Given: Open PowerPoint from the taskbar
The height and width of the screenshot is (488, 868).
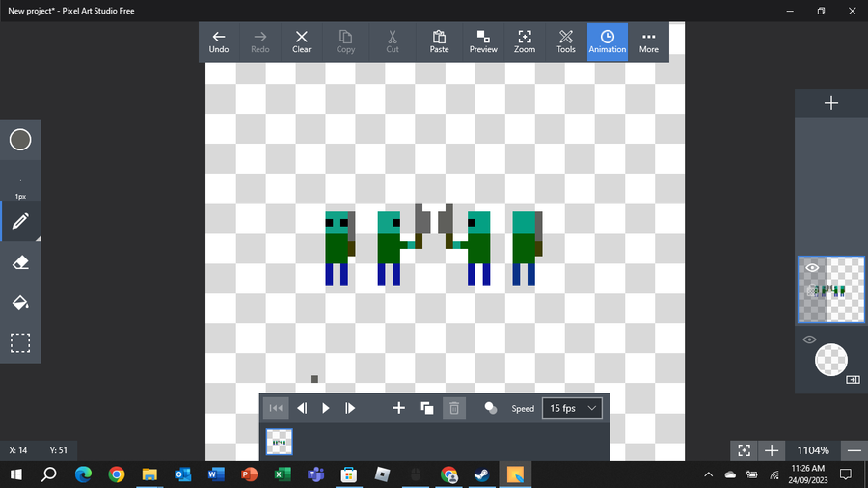Looking at the screenshot, I should (249, 474).
